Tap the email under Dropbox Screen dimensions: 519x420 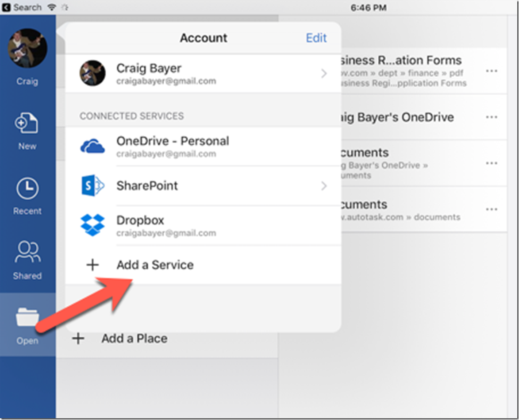166,233
